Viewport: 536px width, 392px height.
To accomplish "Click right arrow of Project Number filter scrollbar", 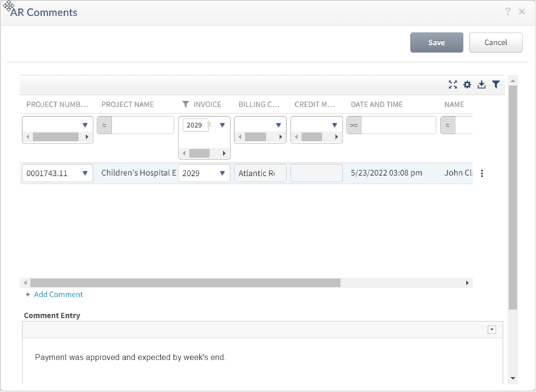I will 87,137.
